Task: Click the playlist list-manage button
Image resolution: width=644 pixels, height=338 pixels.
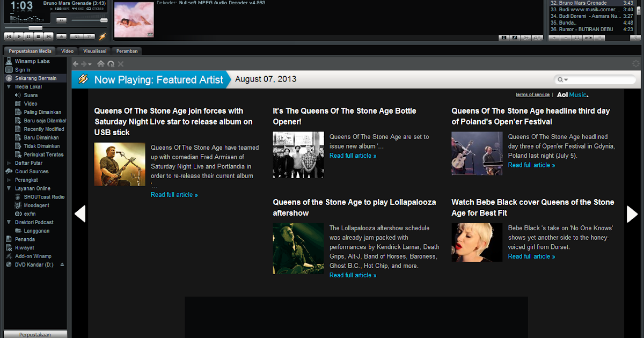Action: [599, 38]
